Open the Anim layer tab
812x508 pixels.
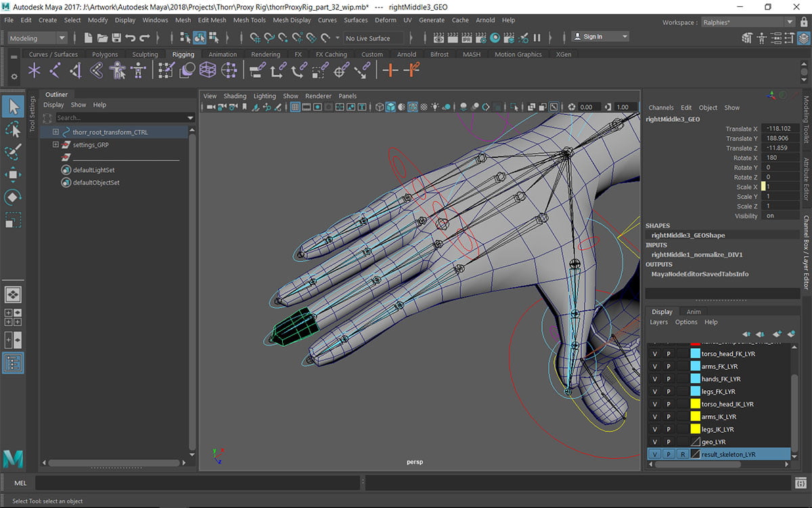click(694, 312)
